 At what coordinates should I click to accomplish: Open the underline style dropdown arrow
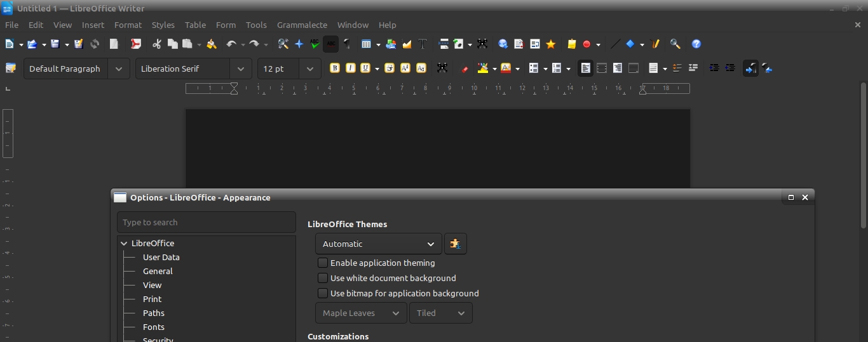click(377, 69)
